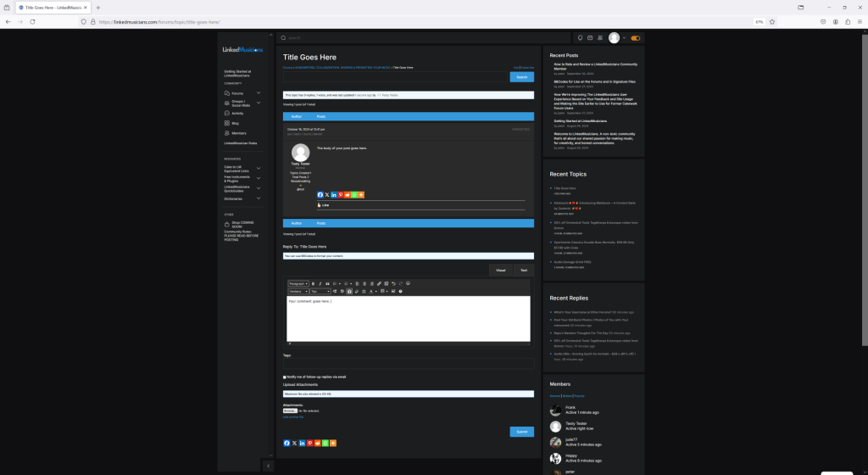
Task: Open Getting Started at LinkedMusicians
Action: pyautogui.click(x=237, y=73)
